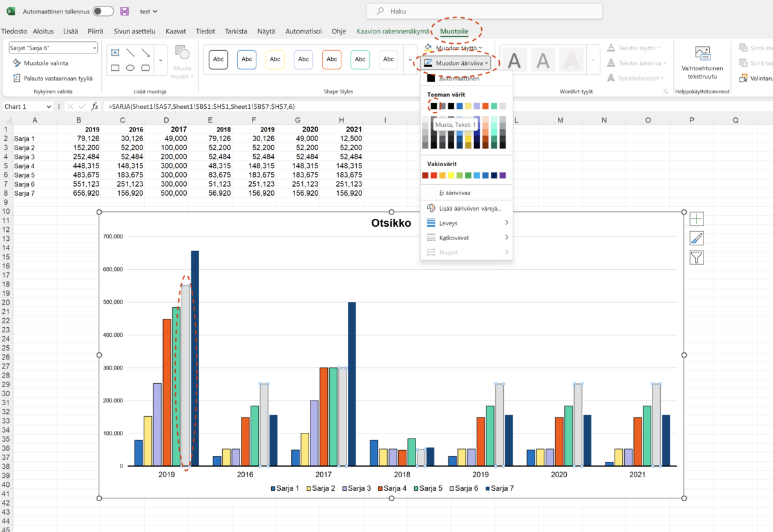Select the text box shape icon
This screenshot has height=532, width=773.
(x=115, y=53)
